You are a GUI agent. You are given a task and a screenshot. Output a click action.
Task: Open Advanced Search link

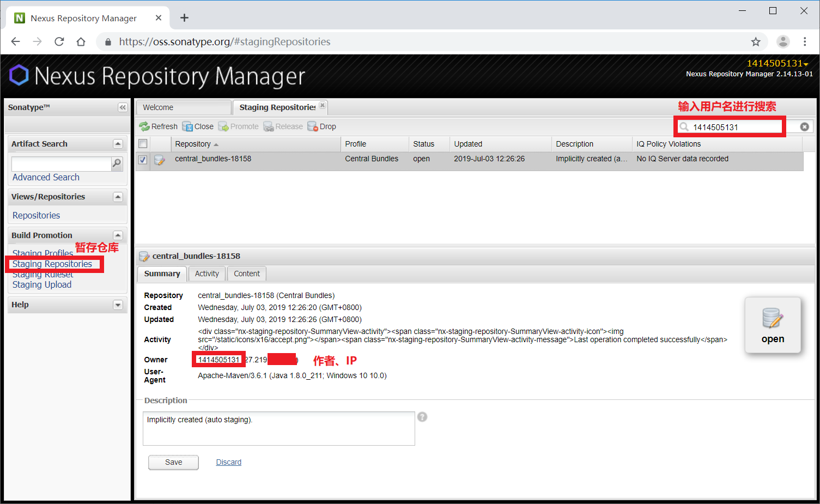[46, 177]
